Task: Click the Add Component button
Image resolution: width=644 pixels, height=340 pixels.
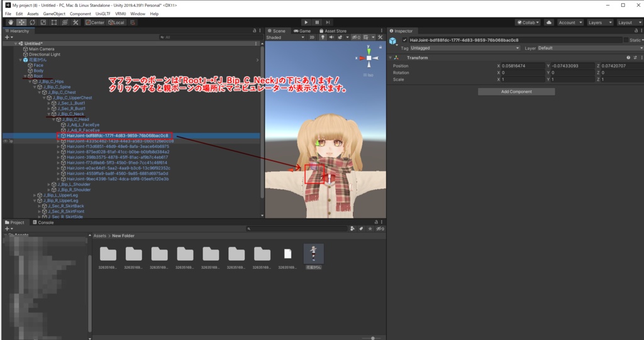Action: [516, 92]
